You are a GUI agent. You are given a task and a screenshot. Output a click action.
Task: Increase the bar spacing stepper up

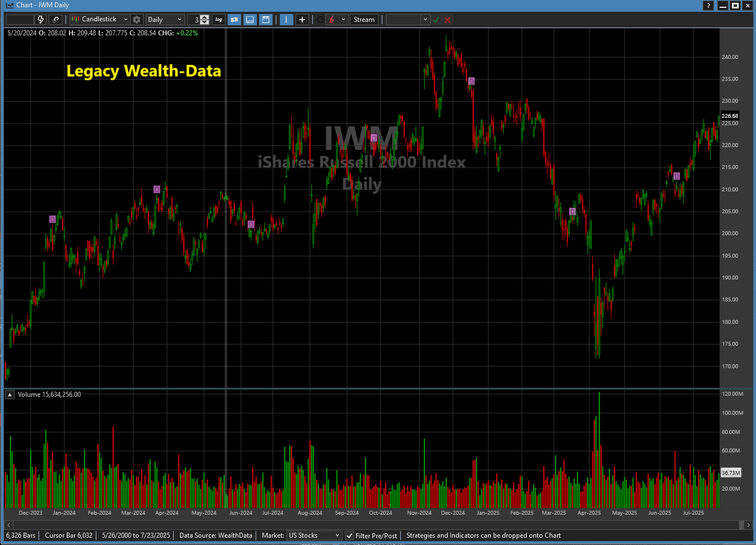point(205,17)
